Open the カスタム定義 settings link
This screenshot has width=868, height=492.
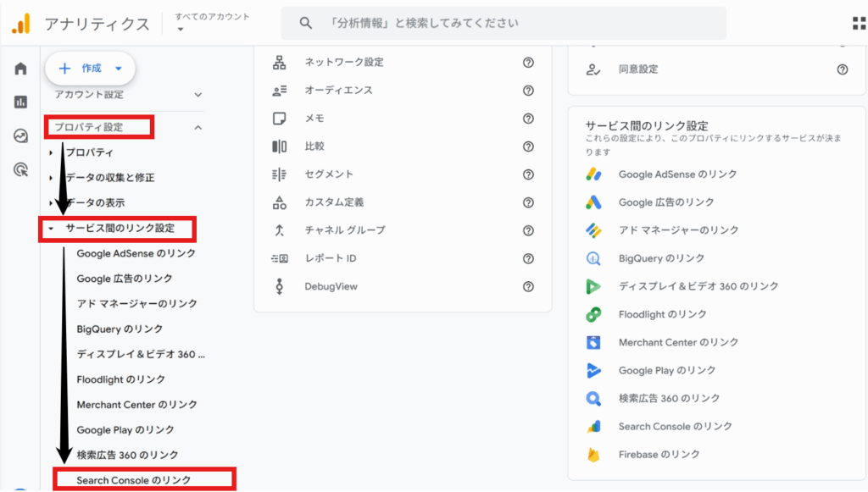tap(334, 203)
